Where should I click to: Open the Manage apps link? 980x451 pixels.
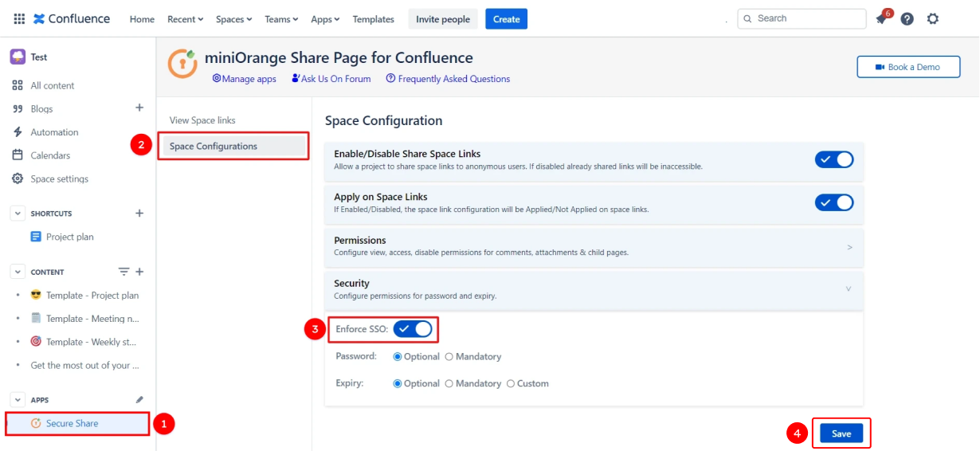(x=244, y=79)
